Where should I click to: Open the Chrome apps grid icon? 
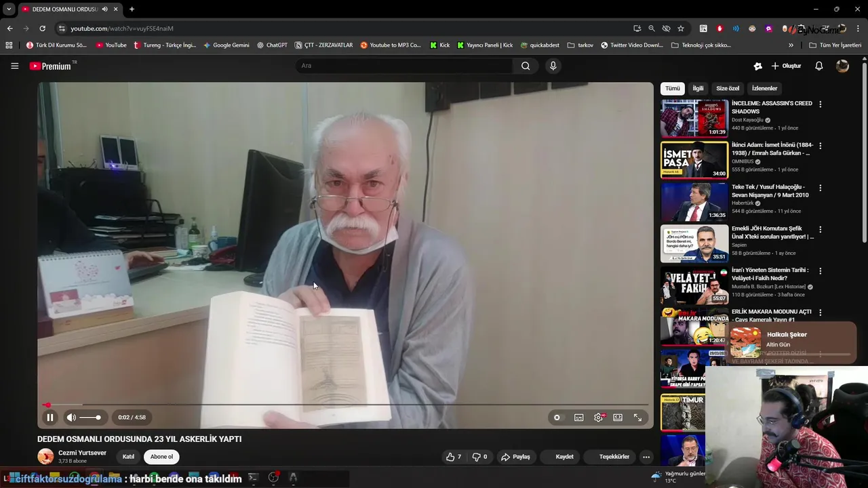9,45
